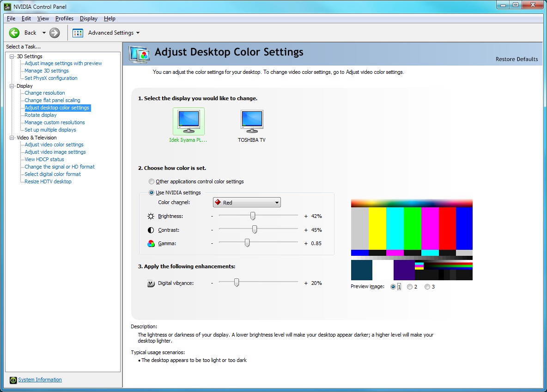Click the NVIDIA Control Panel title bar icon
The width and height of the screenshot is (547, 392).
click(x=7, y=6)
